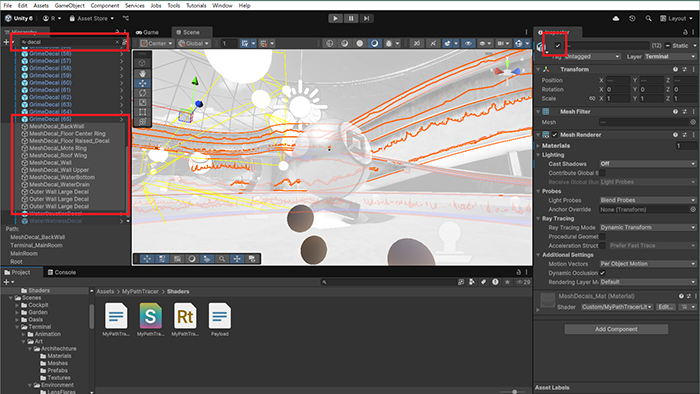Viewport: 700px width, 394px height.
Task: Toggle the Mesh Renderer enabled checkbox
Action: (555, 135)
